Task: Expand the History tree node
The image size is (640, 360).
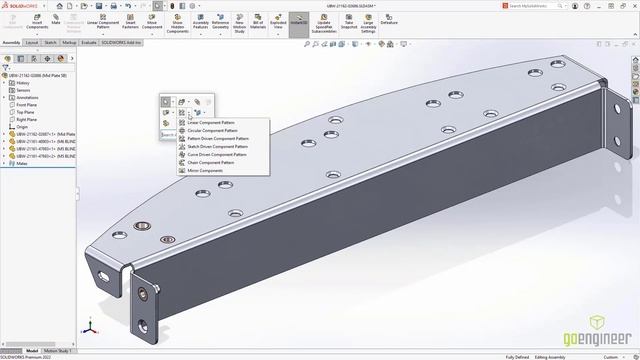Action: (x=4, y=83)
